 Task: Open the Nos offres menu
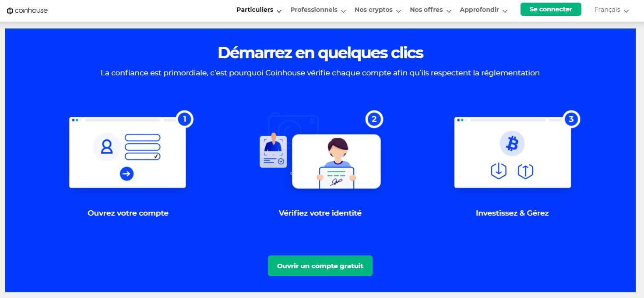(430, 10)
